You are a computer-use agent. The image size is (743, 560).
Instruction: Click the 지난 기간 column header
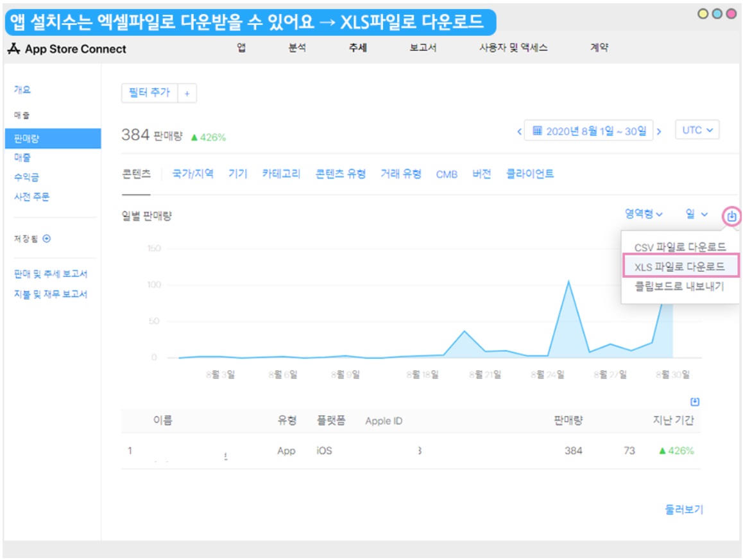click(673, 420)
